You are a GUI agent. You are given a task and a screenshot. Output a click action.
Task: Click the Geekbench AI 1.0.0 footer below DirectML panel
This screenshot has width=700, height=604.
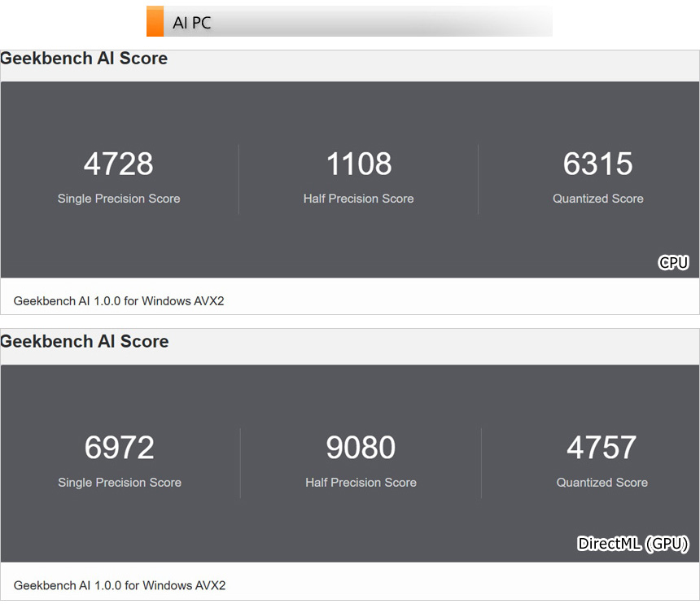(x=119, y=585)
